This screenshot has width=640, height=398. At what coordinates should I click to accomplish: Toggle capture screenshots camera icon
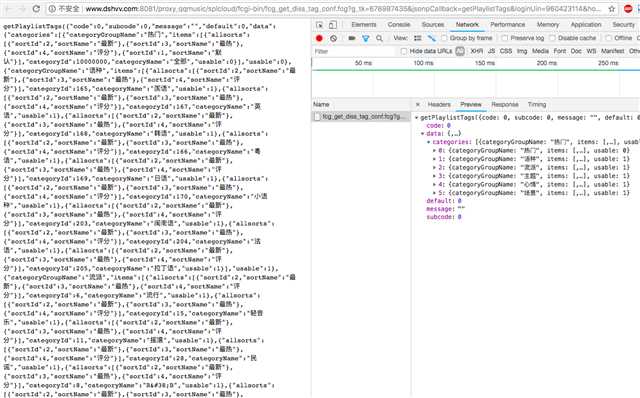pos(351,38)
